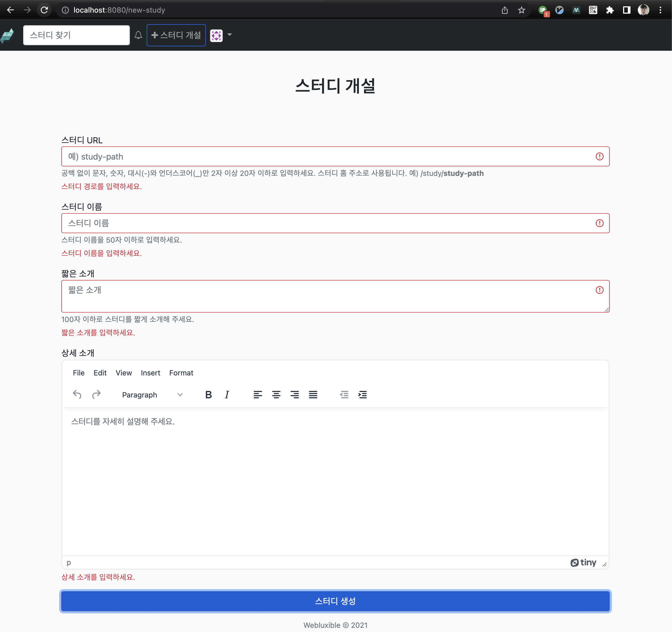672x632 pixels.
Task: Expand the Paragraph style dropdown
Action: click(152, 395)
